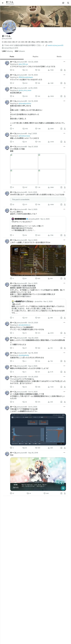
Task: Switch to the Replies tab
Action: point(35,56)
